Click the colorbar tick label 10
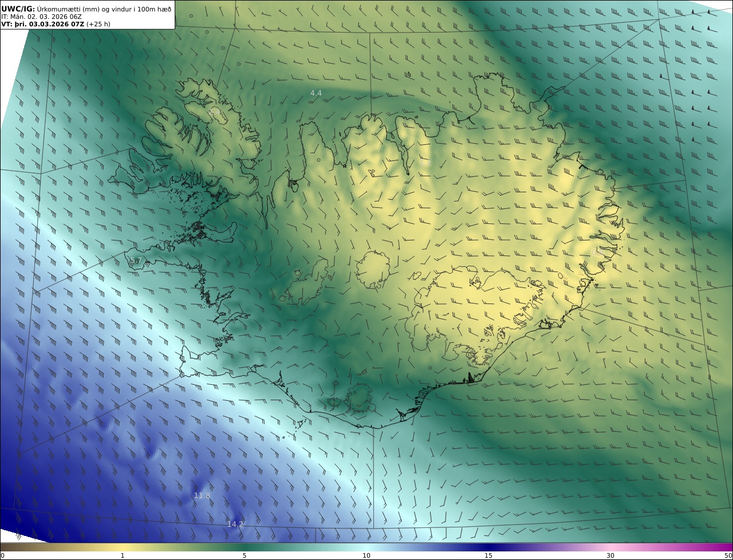733x560 pixels. [366, 555]
